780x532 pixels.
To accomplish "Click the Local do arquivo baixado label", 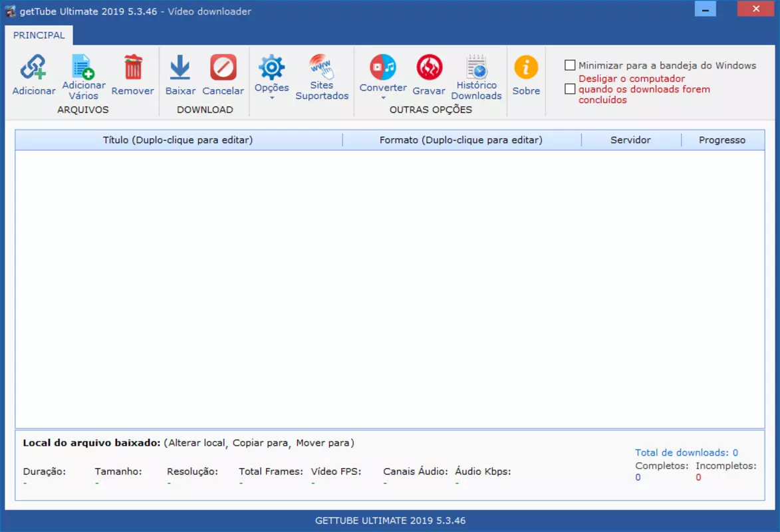I will (x=92, y=443).
